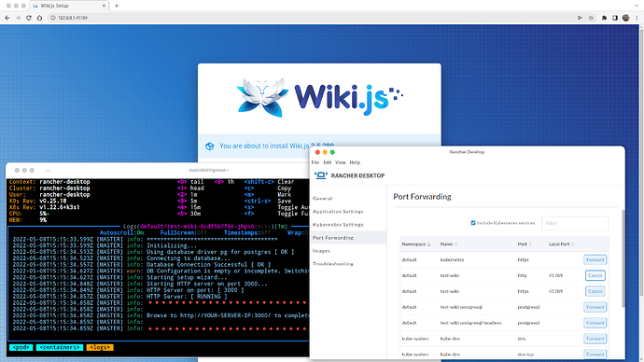
Task: Reload the Wiki.js Setup page
Action: pos(28,18)
